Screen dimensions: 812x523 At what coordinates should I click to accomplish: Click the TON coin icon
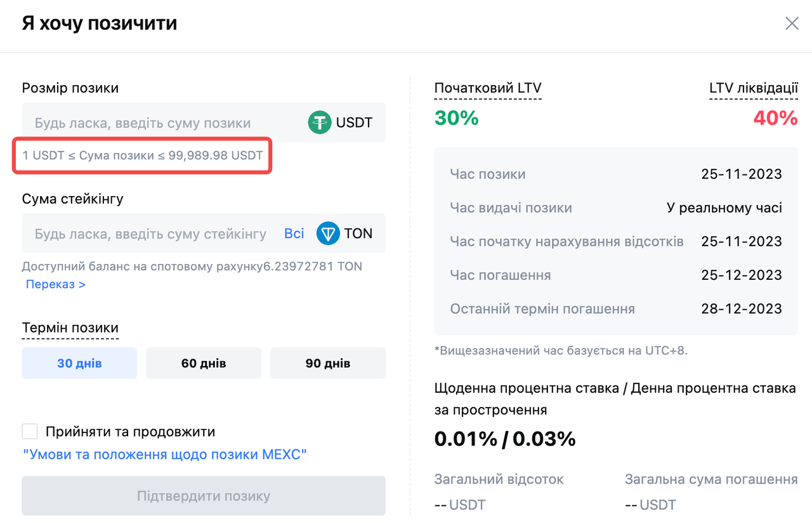coord(328,234)
